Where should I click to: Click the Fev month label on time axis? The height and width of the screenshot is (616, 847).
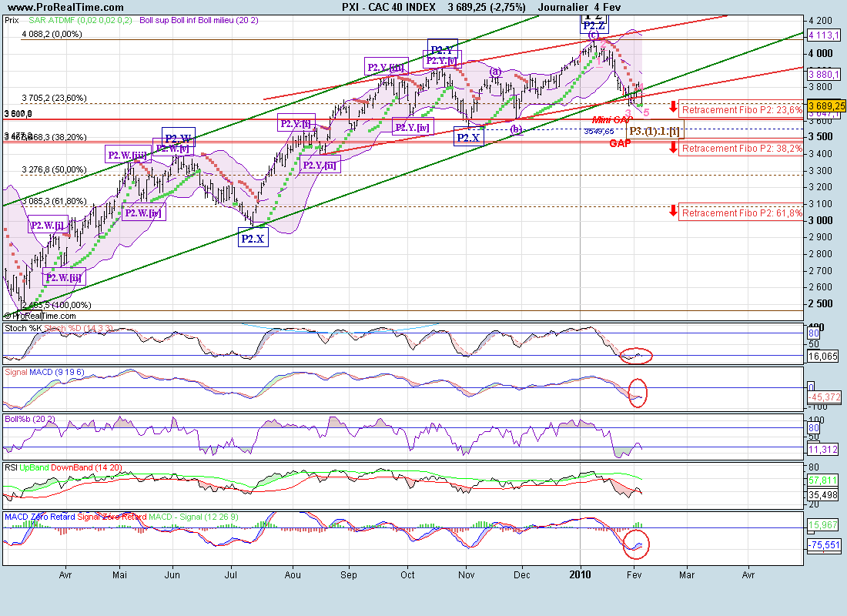[x=634, y=575]
